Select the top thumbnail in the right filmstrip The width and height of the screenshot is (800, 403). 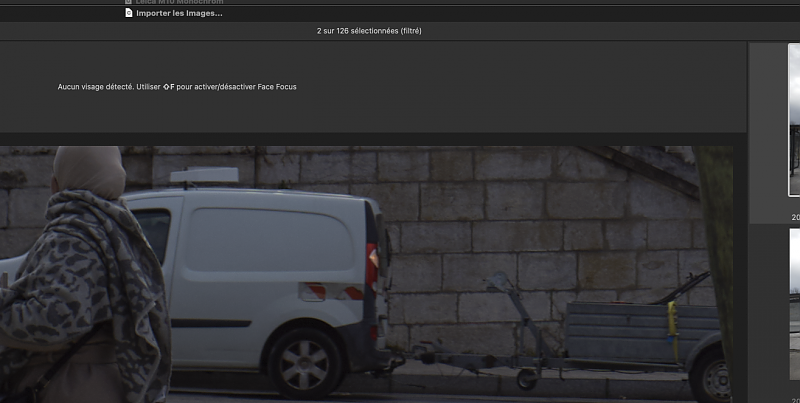(x=794, y=120)
